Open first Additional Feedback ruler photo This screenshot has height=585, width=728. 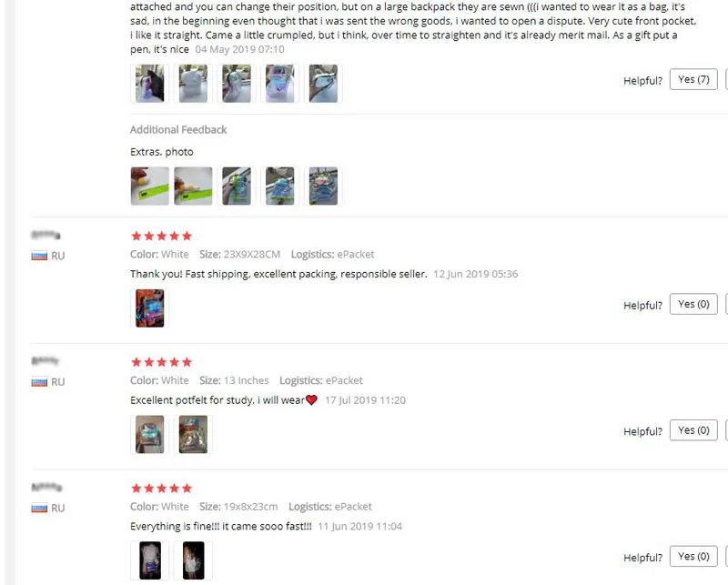[x=149, y=187]
